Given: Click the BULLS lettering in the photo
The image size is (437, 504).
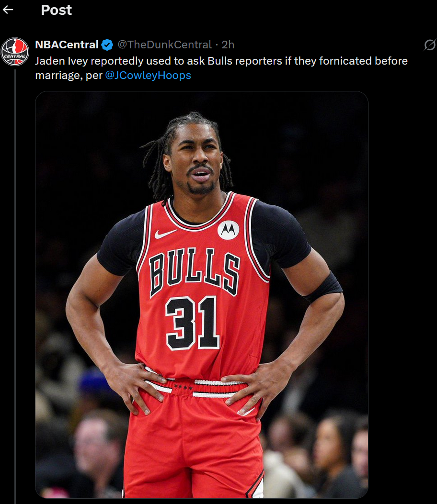Looking at the screenshot, I should coord(195,271).
